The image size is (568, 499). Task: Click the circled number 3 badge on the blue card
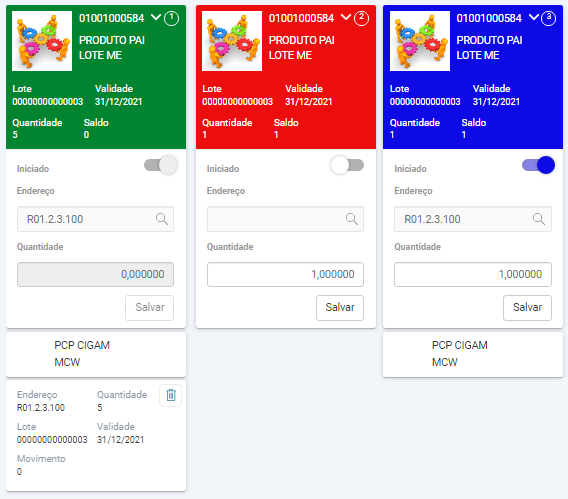coord(548,18)
